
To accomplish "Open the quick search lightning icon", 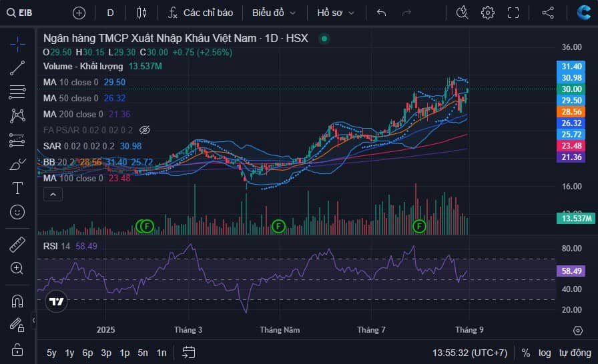I will coord(463,13).
